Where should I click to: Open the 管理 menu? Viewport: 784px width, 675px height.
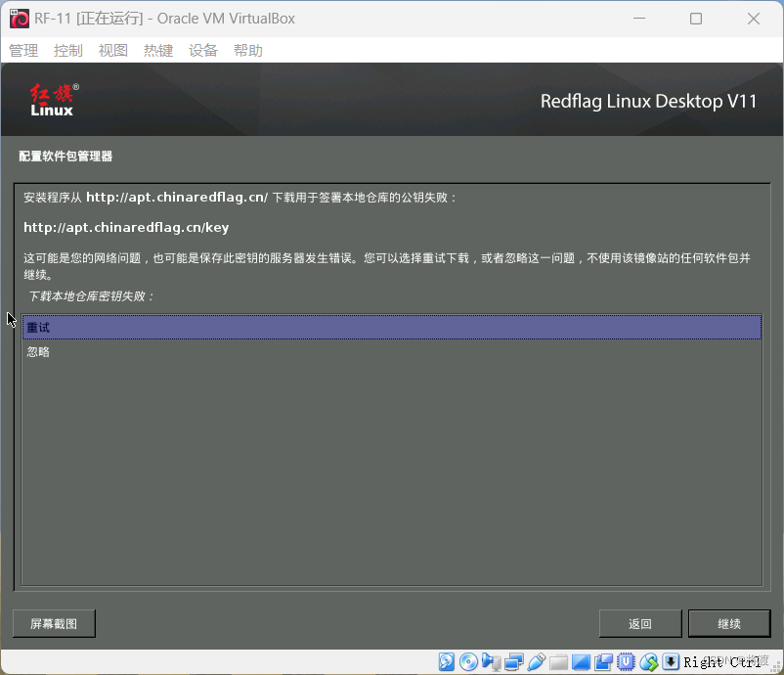[23, 50]
